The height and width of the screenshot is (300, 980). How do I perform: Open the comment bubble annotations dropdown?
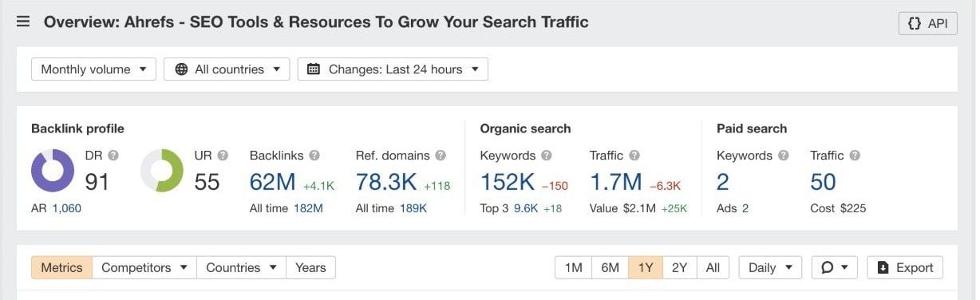coord(834,268)
